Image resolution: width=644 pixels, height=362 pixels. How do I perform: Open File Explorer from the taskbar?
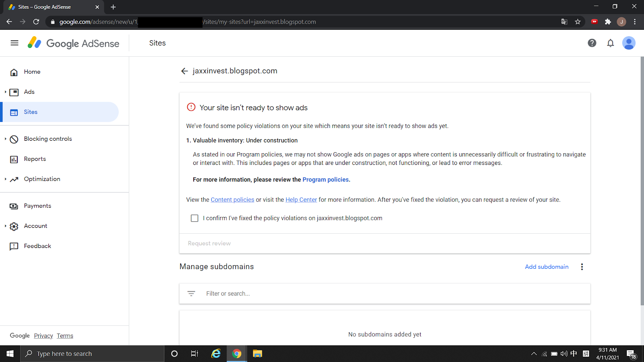coord(257,354)
